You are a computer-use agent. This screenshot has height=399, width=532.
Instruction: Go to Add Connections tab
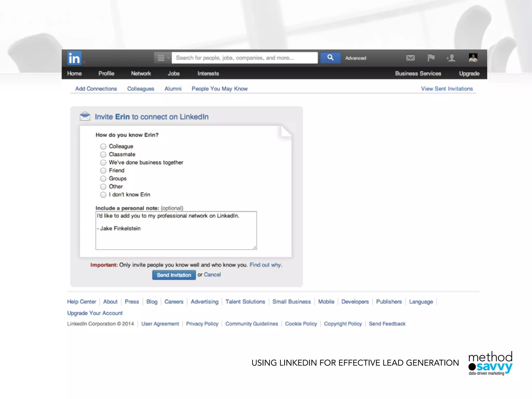tap(96, 89)
